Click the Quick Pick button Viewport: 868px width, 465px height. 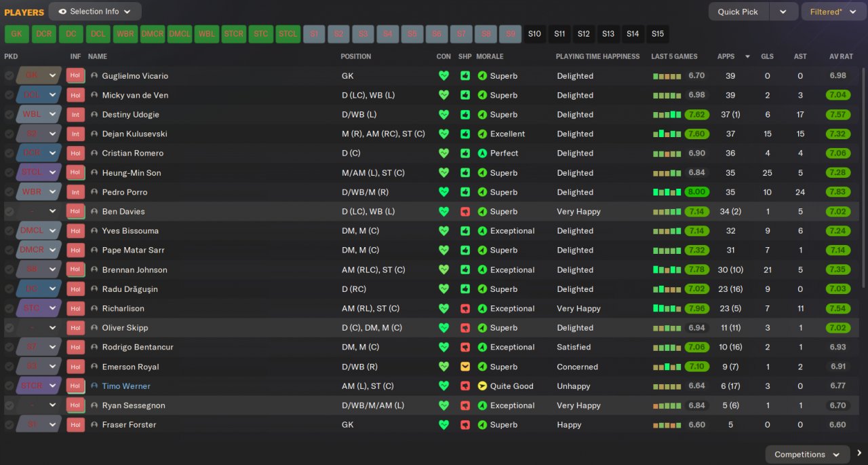pos(738,12)
